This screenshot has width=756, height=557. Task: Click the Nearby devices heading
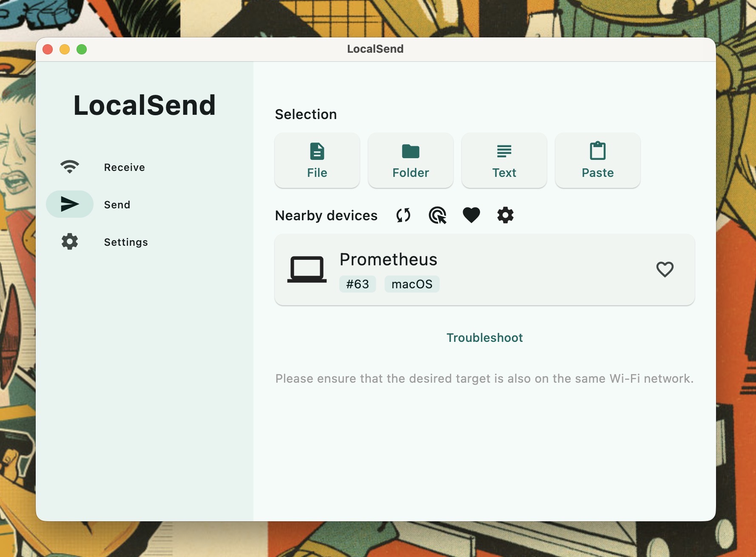coord(326,216)
